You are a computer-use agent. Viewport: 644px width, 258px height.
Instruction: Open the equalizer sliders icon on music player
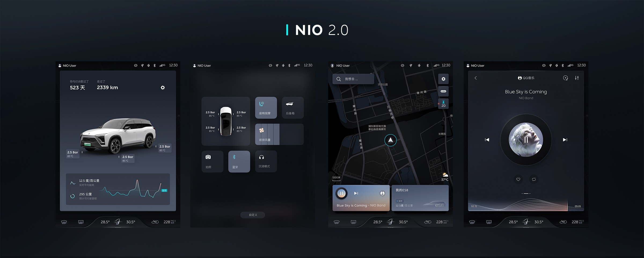[x=577, y=78]
